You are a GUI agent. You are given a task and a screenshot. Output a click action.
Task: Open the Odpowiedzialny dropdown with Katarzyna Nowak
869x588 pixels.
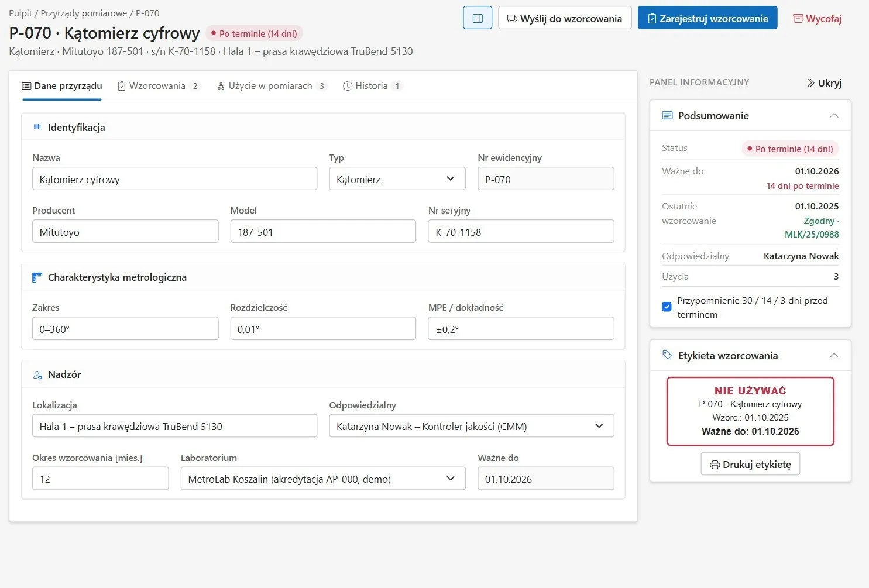pos(472,426)
